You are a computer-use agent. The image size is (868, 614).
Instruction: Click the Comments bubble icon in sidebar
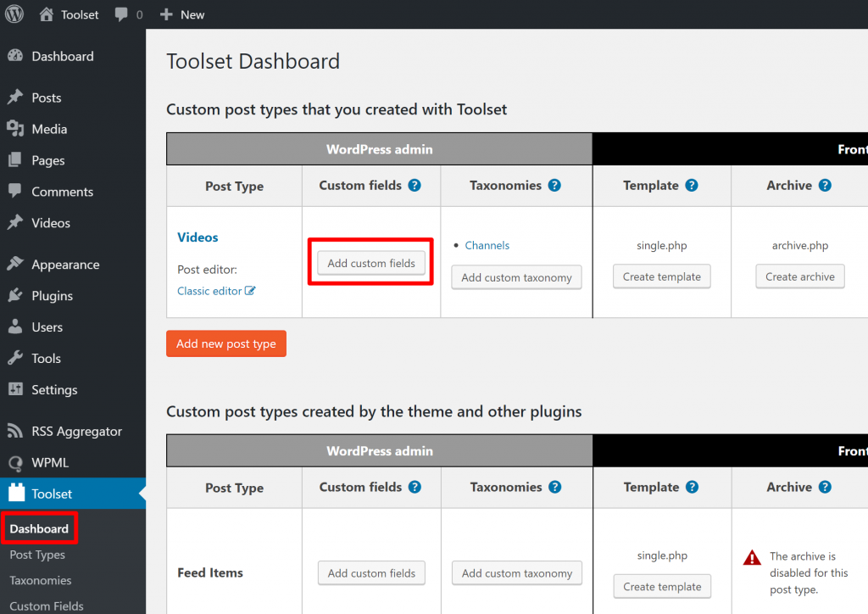point(15,191)
